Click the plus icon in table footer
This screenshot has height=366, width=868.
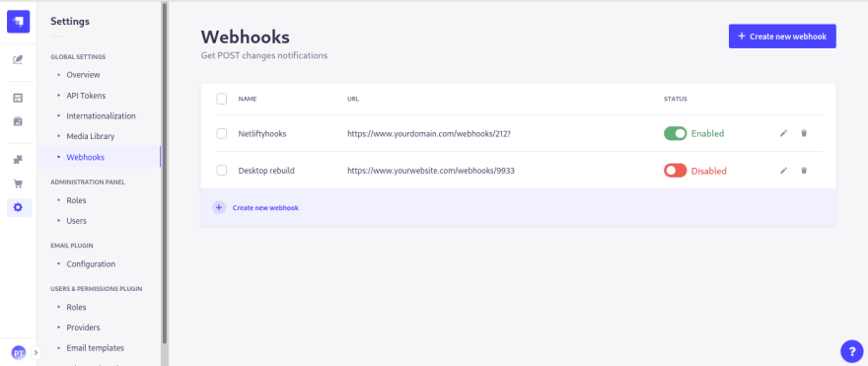point(219,207)
